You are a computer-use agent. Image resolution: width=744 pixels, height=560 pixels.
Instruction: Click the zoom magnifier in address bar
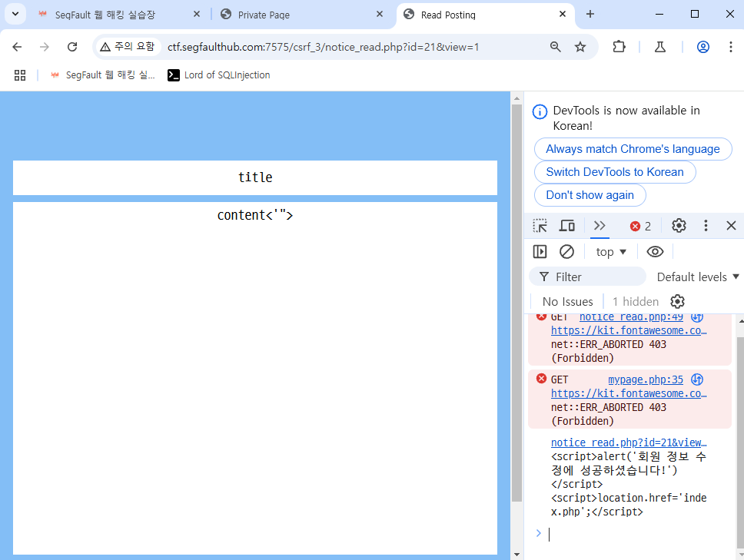555,46
